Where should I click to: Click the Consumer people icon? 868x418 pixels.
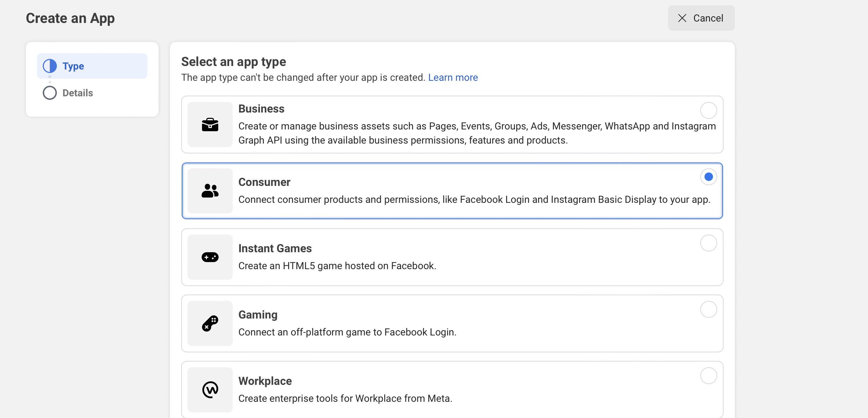point(210,191)
